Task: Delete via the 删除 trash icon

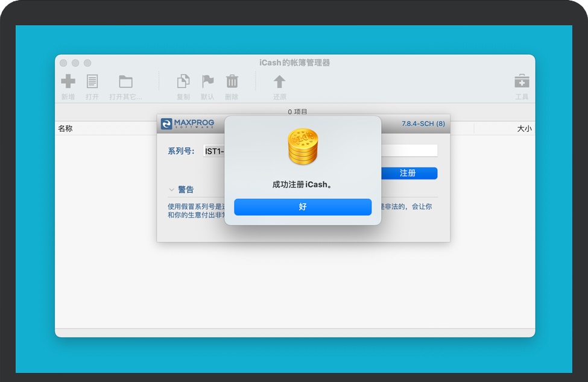Action: tap(232, 81)
